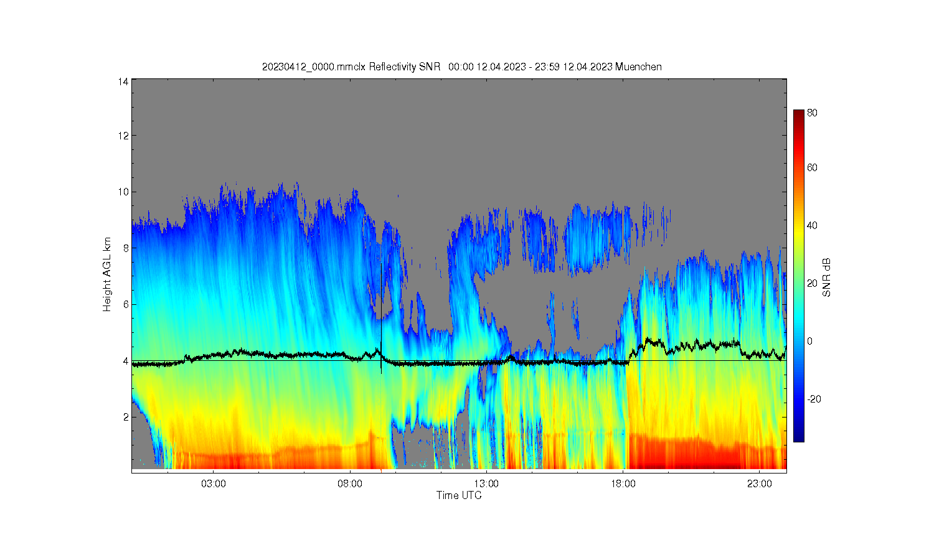Click the colorbar value 40

coord(813,225)
